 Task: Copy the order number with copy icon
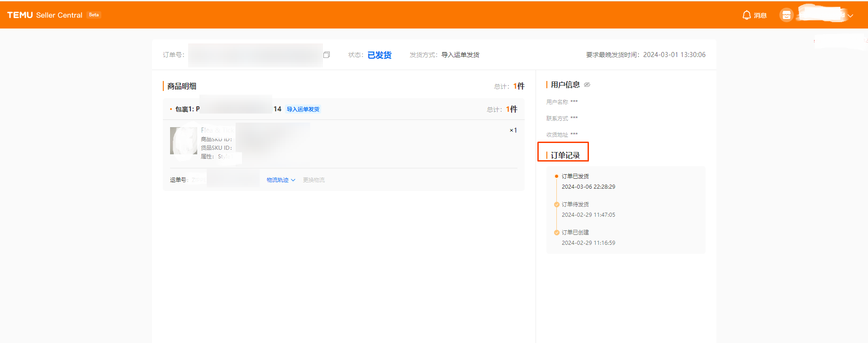click(x=327, y=55)
